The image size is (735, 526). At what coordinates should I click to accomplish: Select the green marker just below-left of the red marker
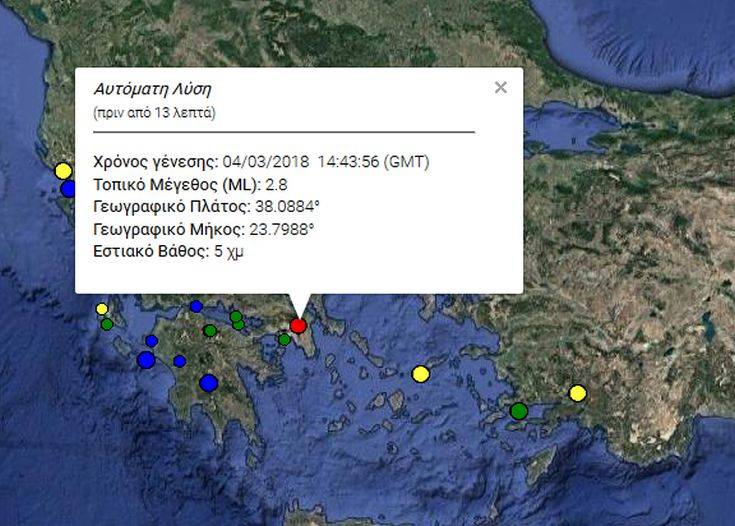click(285, 340)
